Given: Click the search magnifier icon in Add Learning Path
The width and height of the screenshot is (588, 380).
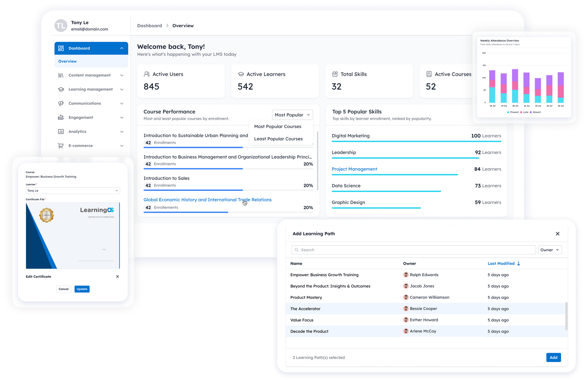Looking at the screenshot, I should coord(297,250).
